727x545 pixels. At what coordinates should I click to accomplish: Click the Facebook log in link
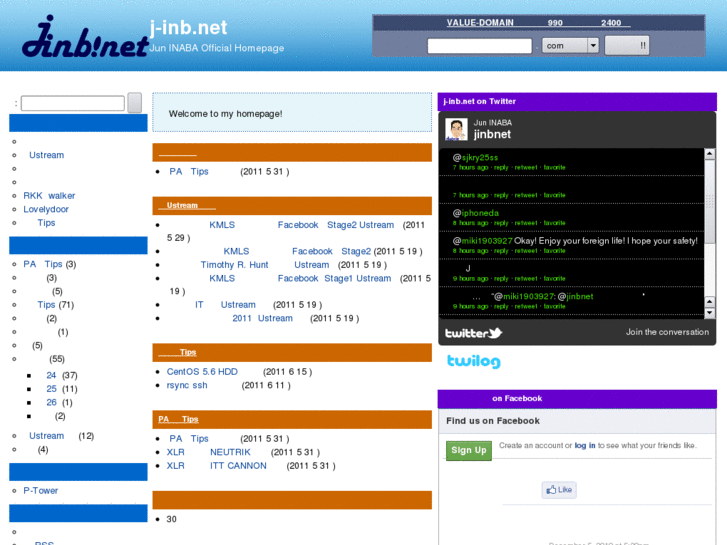(585, 446)
